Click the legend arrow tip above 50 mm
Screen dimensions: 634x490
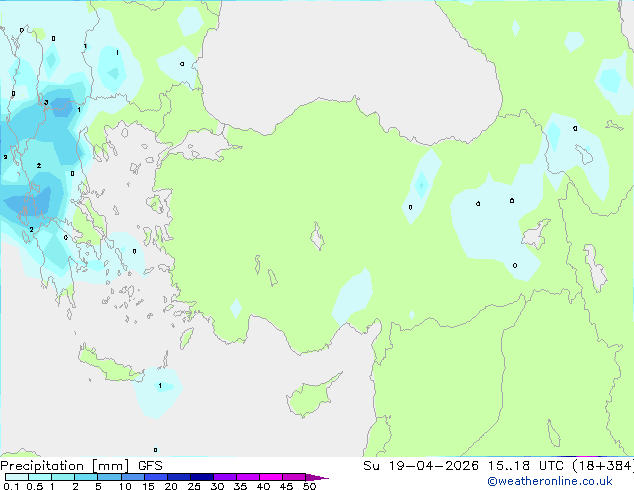pos(317,477)
